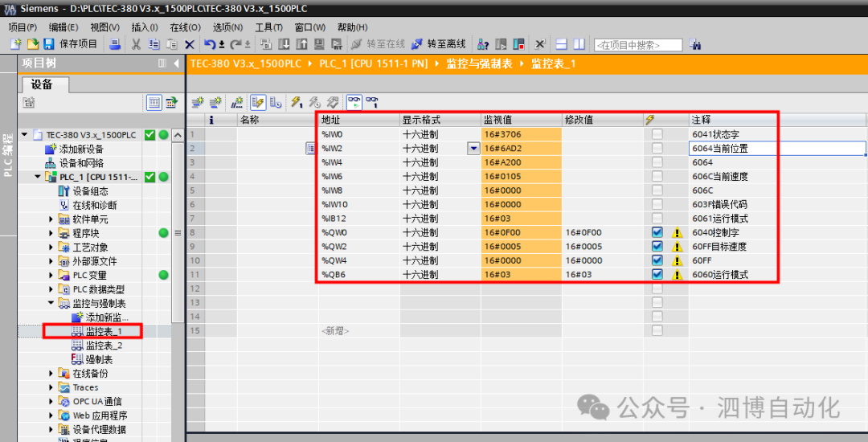
Task: Open display format dropdown for %IW2
Action: coord(473,148)
